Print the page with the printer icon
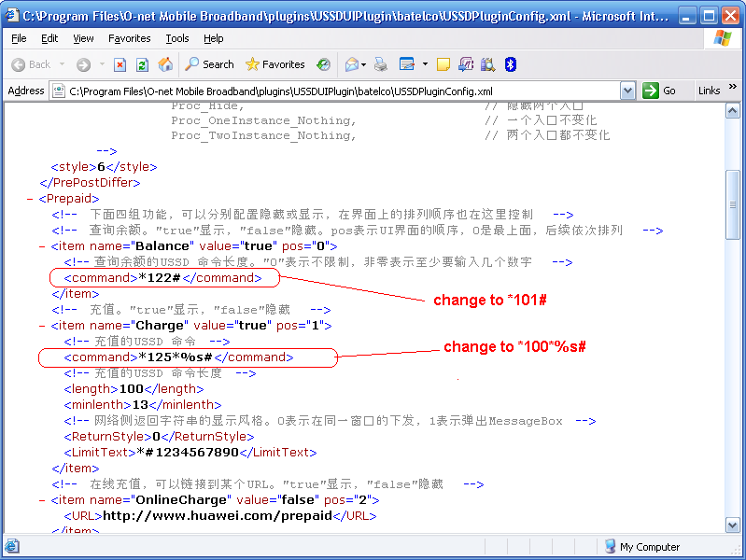The image size is (746, 560). point(381,64)
